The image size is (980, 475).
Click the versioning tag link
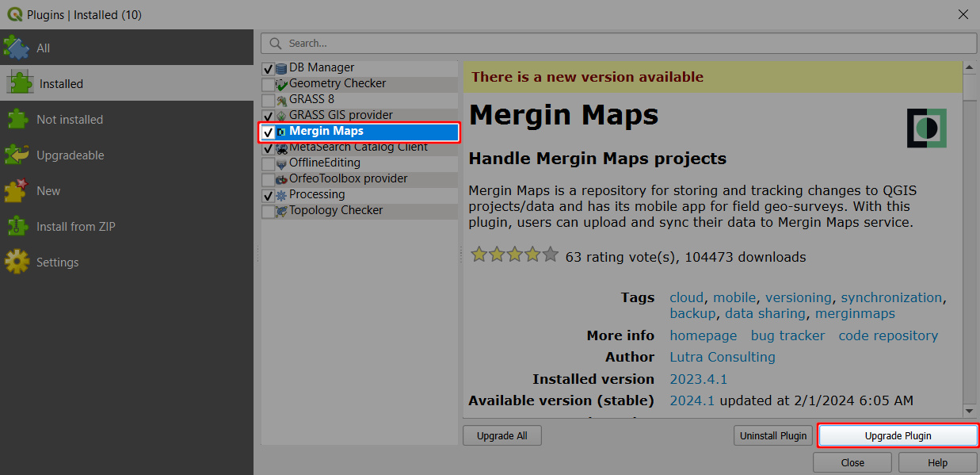pyautogui.click(x=799, y=297)
